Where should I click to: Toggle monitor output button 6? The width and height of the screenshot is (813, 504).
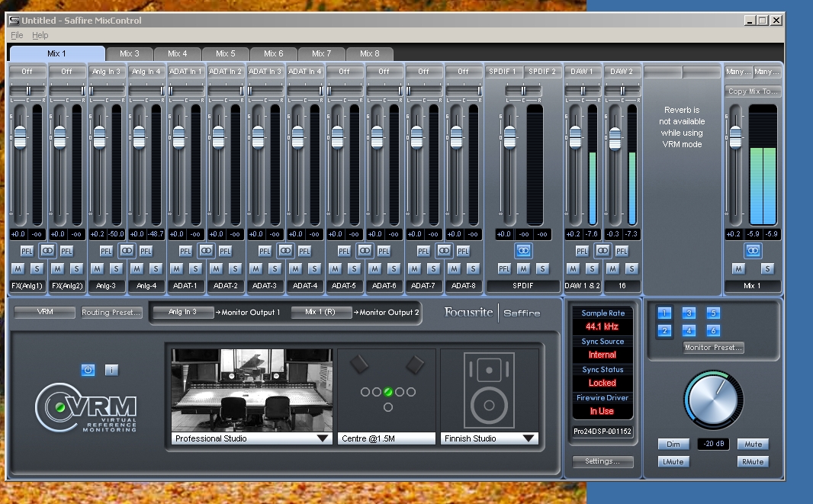(713, 330)
